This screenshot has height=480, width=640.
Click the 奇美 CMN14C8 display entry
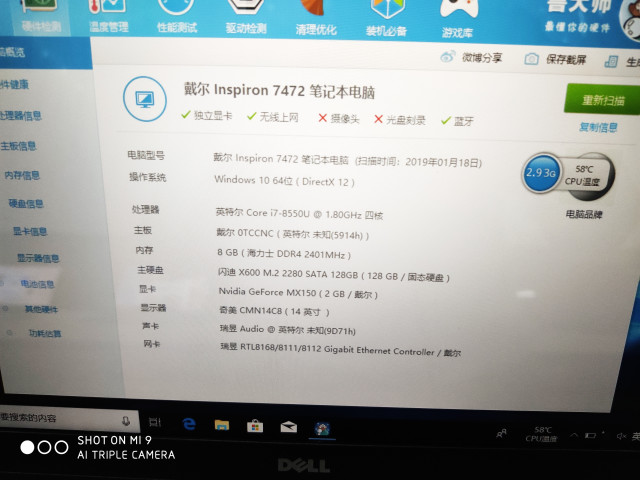[x=274, y=311]
